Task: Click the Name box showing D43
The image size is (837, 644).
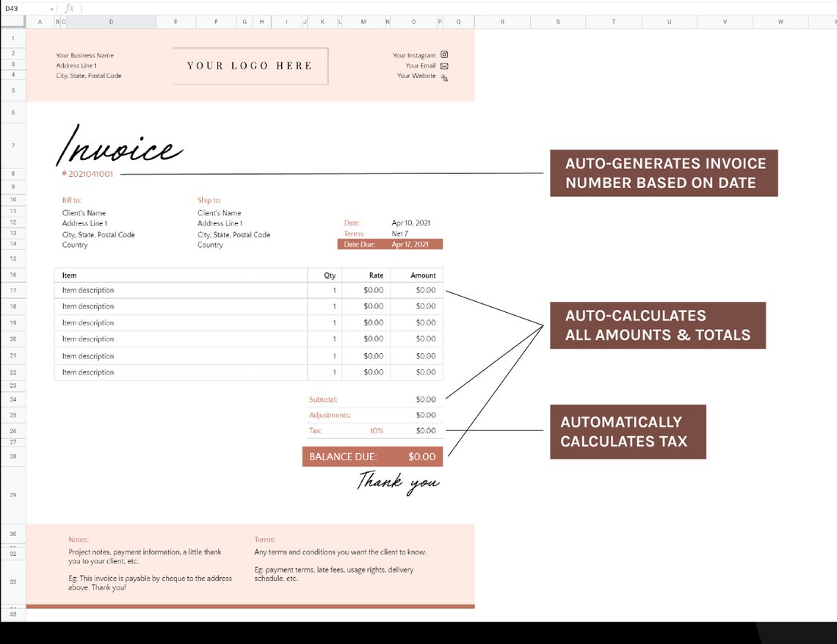Action: pos(12,7)
